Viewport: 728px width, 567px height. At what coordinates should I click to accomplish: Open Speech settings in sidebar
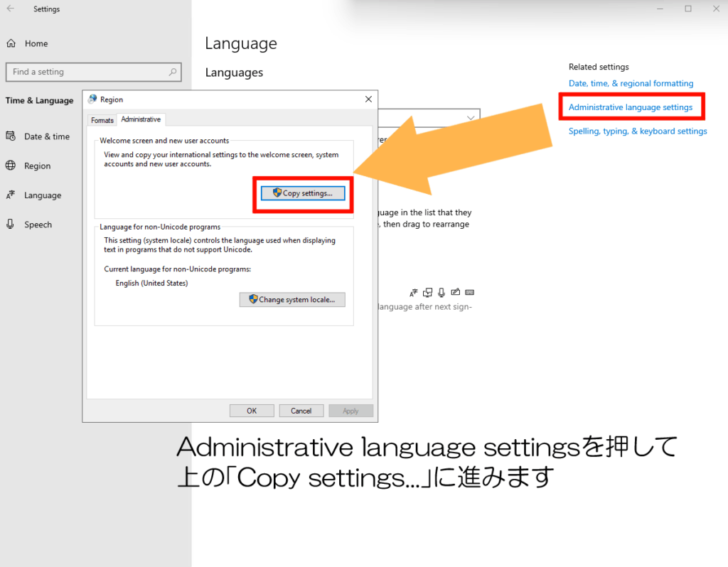click(x=38, y=225)
